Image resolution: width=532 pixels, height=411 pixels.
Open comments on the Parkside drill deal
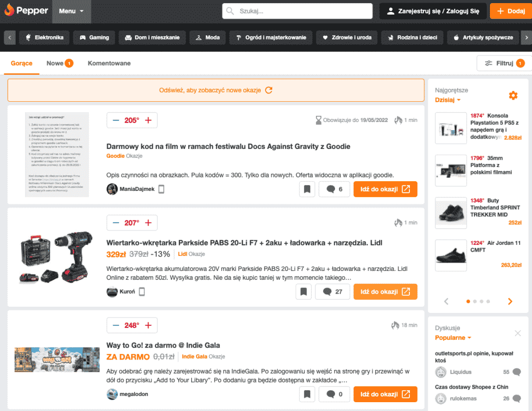click(332, 292)
